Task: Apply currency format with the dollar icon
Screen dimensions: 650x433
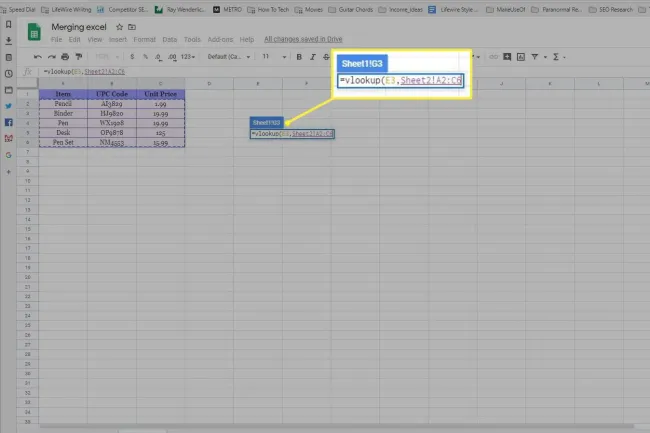Action: point(132,57)
